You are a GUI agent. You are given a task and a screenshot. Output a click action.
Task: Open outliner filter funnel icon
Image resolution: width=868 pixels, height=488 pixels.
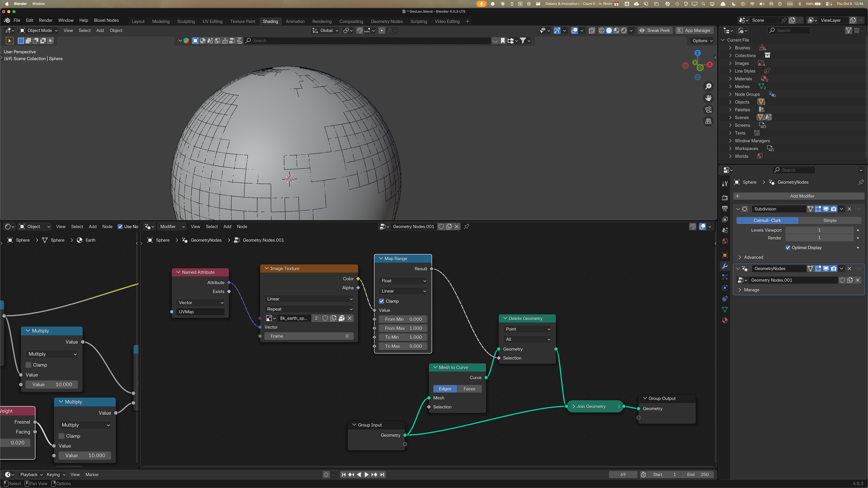pos(849,31)
